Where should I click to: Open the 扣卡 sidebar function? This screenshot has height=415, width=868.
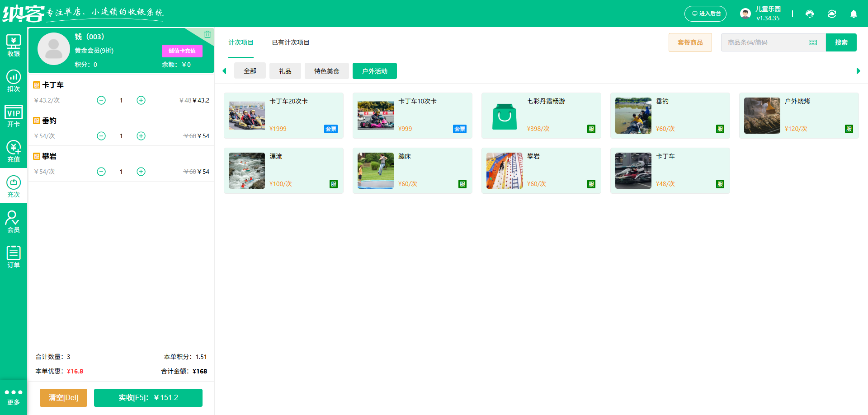pos(14,81)
